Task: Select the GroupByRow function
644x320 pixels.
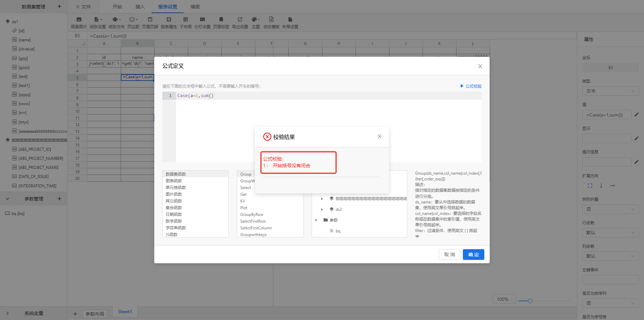Action: [x=252, y=215]
